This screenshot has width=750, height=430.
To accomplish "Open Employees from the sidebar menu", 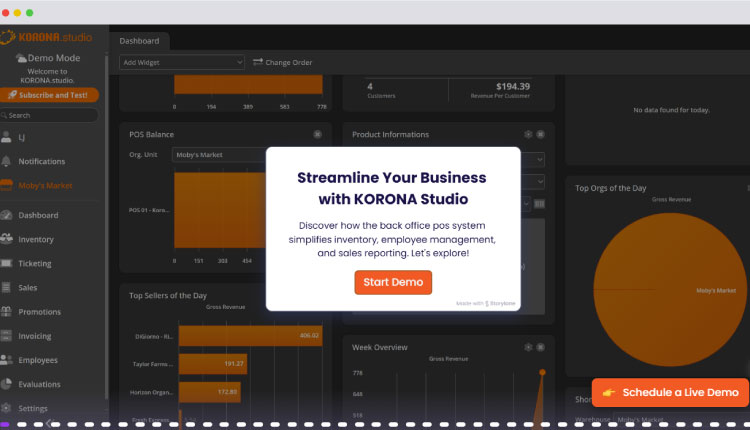I will (38, 360).
